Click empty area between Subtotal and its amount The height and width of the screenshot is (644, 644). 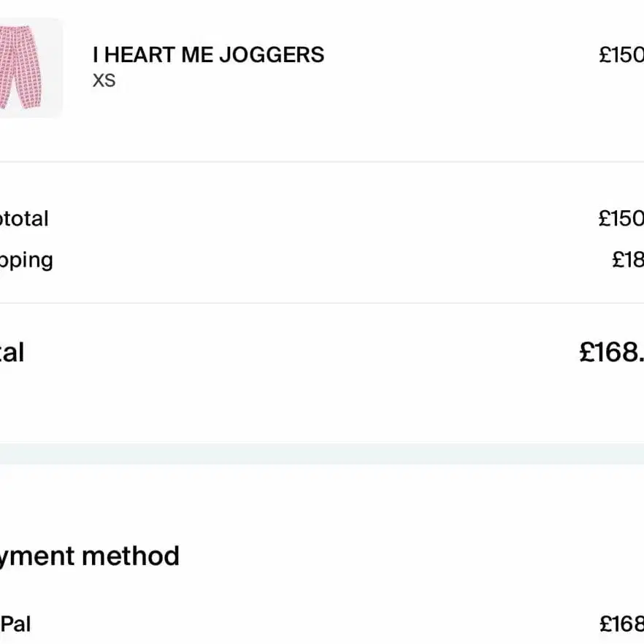click(x=321, y=218)
